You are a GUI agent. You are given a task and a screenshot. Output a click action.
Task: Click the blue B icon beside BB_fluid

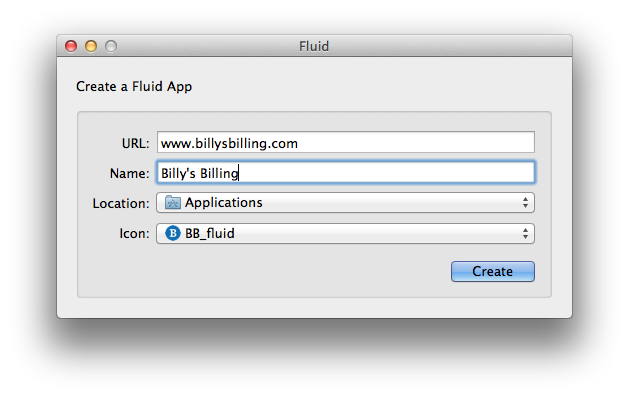point(173,233)
